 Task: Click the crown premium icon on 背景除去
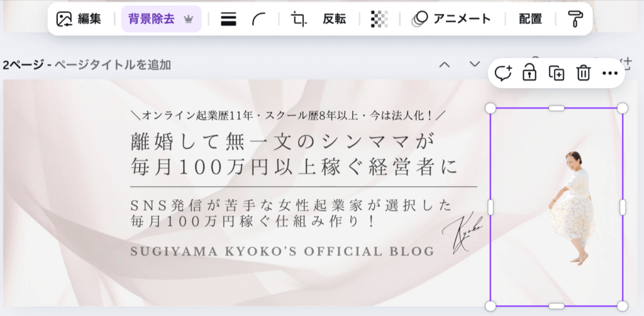coord(189,20)
